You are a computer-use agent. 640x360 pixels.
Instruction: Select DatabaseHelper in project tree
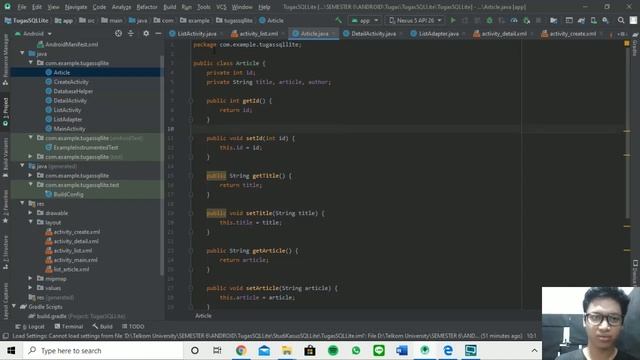pyautogui.click(x=73, y=91)
